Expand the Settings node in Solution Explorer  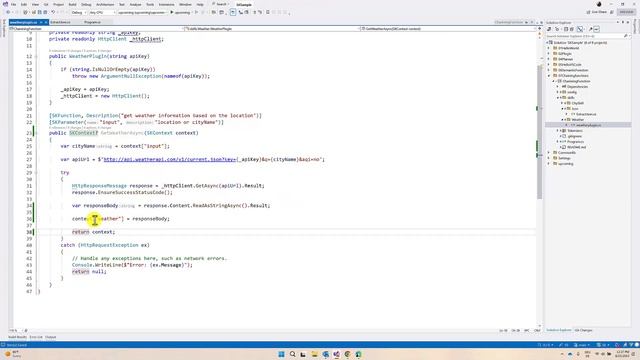tap(549, 158)
